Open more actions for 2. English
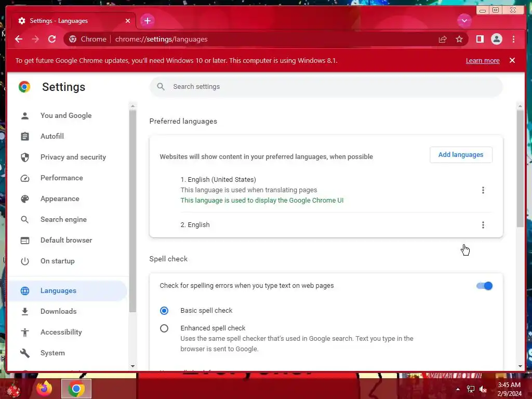Screen dimensions: 532x399 tap(483, 224)
